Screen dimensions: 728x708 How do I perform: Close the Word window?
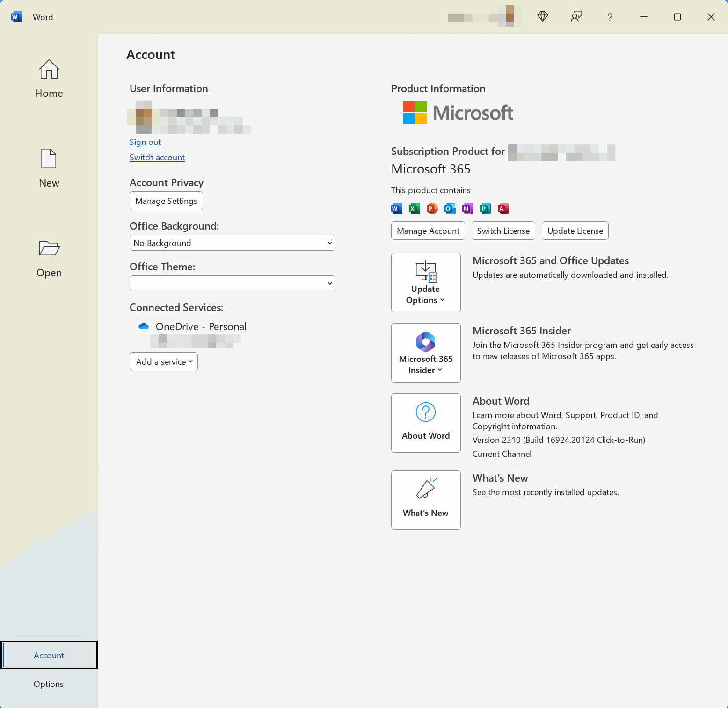711,17
